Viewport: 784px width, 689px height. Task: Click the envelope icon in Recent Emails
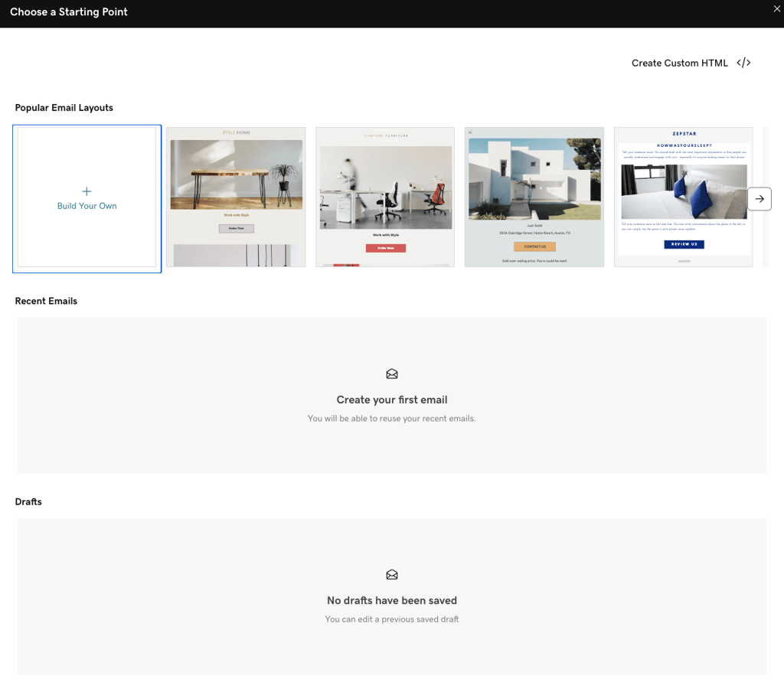coord(392,374)
